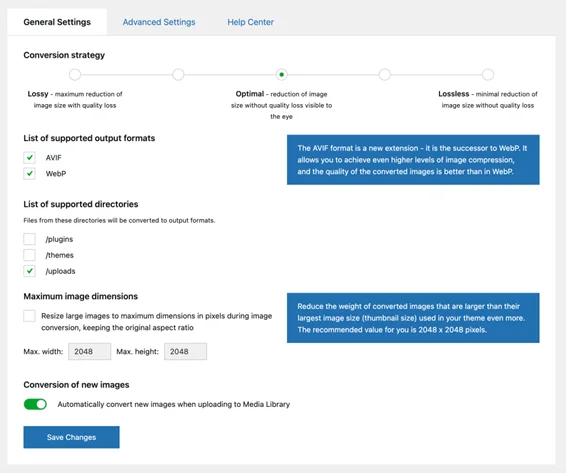Click the Max. height input field
Screen dimensions: 566x473
point(186,351)
